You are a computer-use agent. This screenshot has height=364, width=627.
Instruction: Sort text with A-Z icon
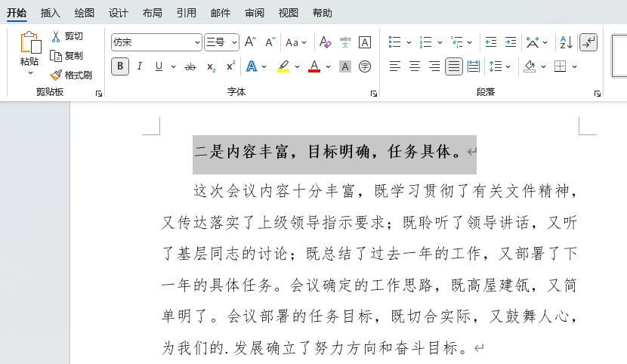point(567,42)
